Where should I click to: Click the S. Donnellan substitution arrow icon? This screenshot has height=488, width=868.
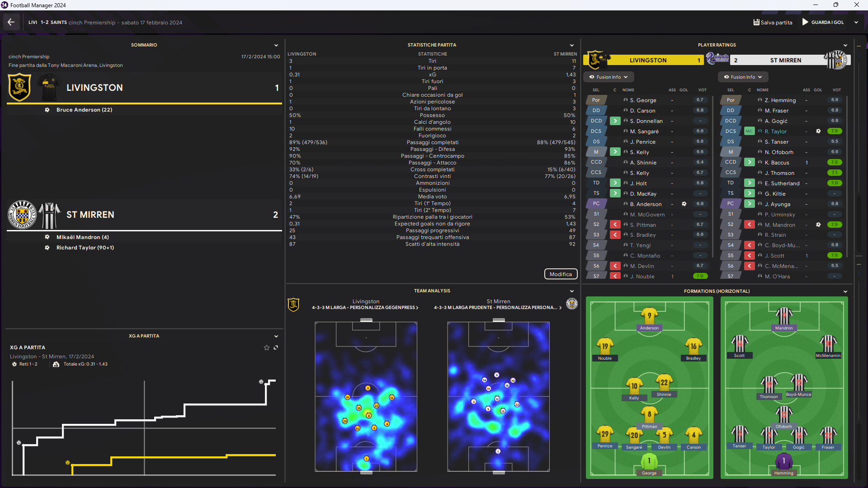[615, 121]
